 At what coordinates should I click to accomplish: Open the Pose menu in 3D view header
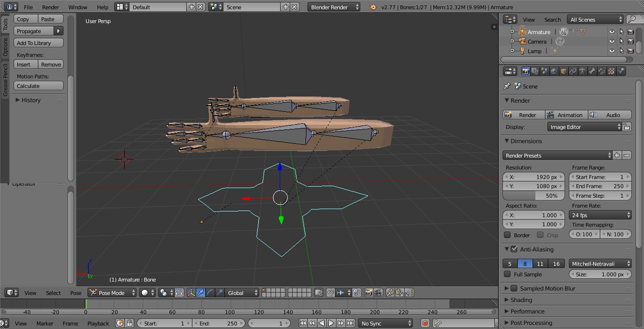click(76, 293)
